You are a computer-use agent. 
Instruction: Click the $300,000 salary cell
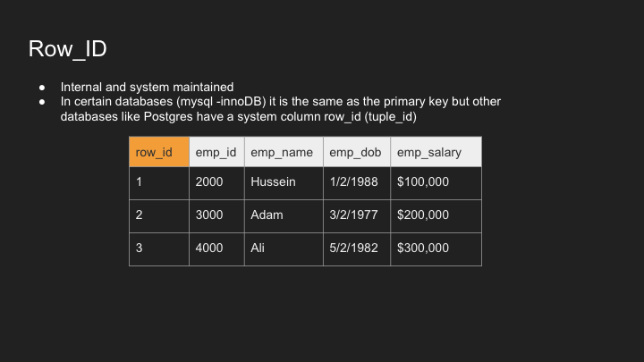[x=436, y=249]
